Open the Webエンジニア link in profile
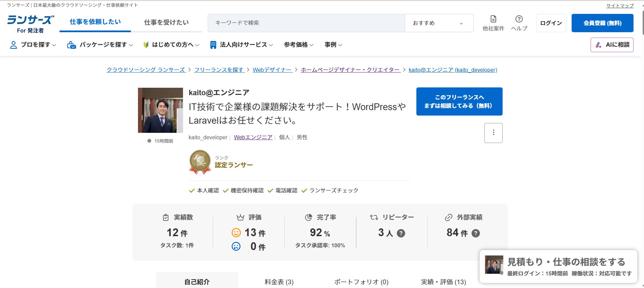 (x=253, y=137)
